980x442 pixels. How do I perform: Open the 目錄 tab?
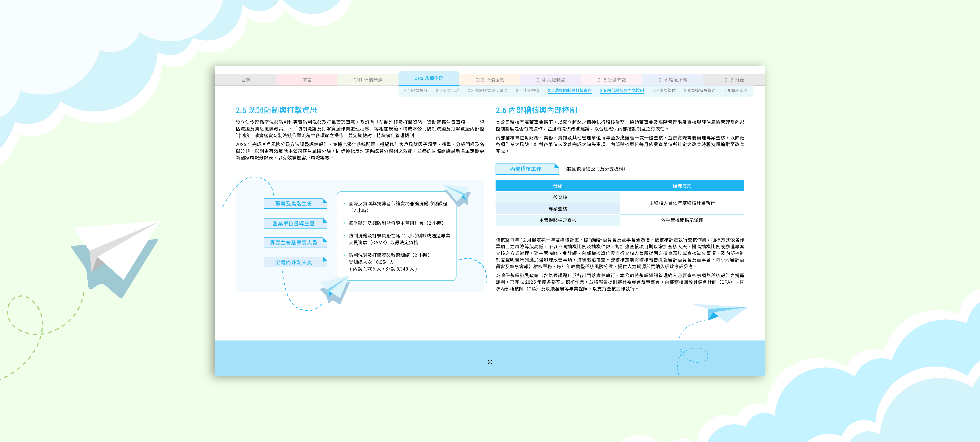click(245, 80)
